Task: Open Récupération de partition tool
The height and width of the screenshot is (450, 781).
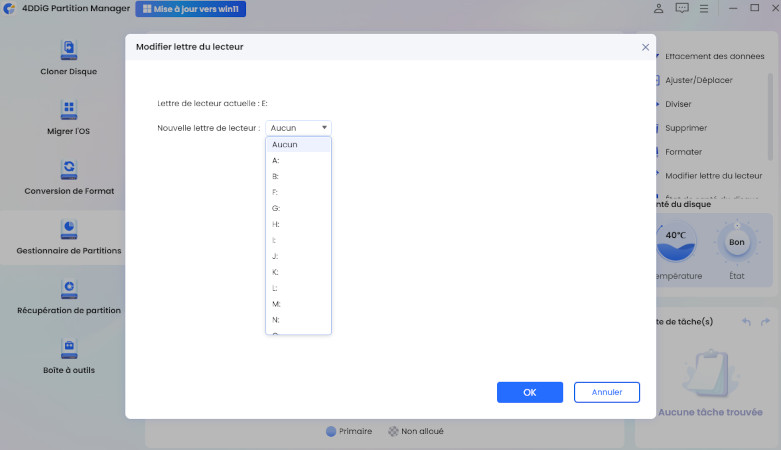Action: coord(69,298)
